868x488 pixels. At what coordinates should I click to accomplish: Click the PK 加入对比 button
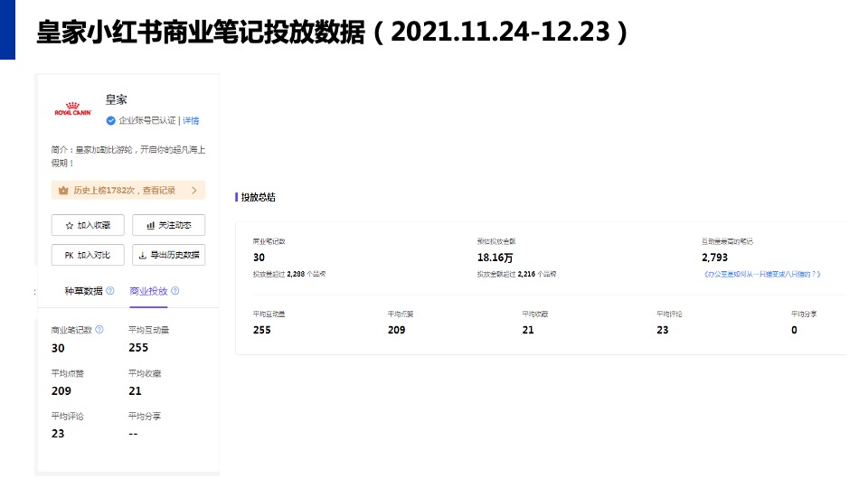point(88,255)
